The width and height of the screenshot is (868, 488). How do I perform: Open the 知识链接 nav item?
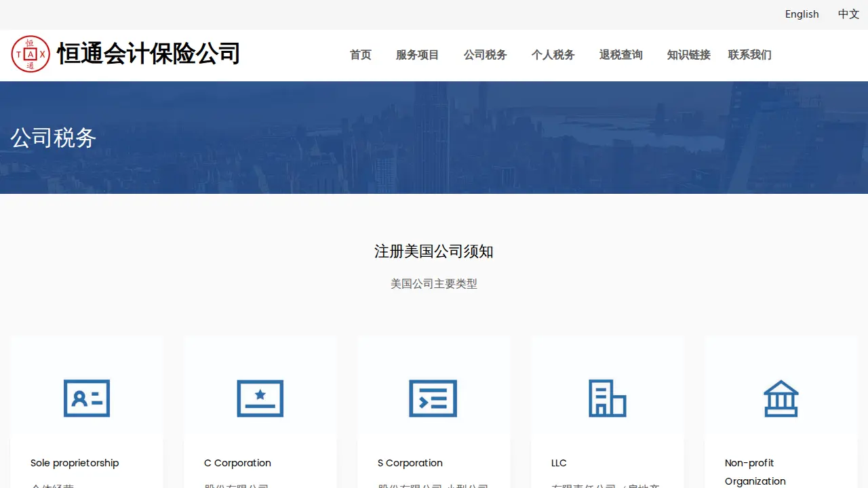pyautogui.click(x=689, y=55)
